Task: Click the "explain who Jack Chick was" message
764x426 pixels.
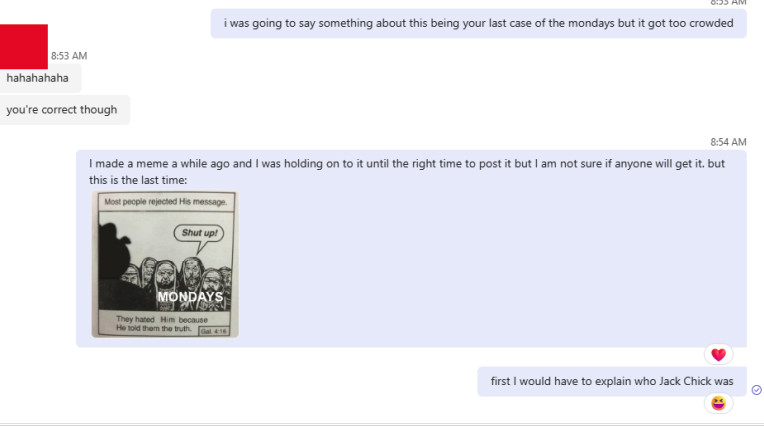Action: tap(611, 381)
